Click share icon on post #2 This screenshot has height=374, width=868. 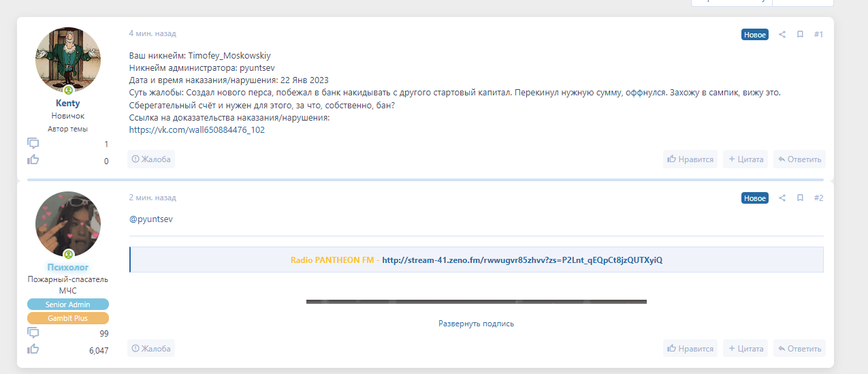[x=782, y=198]
